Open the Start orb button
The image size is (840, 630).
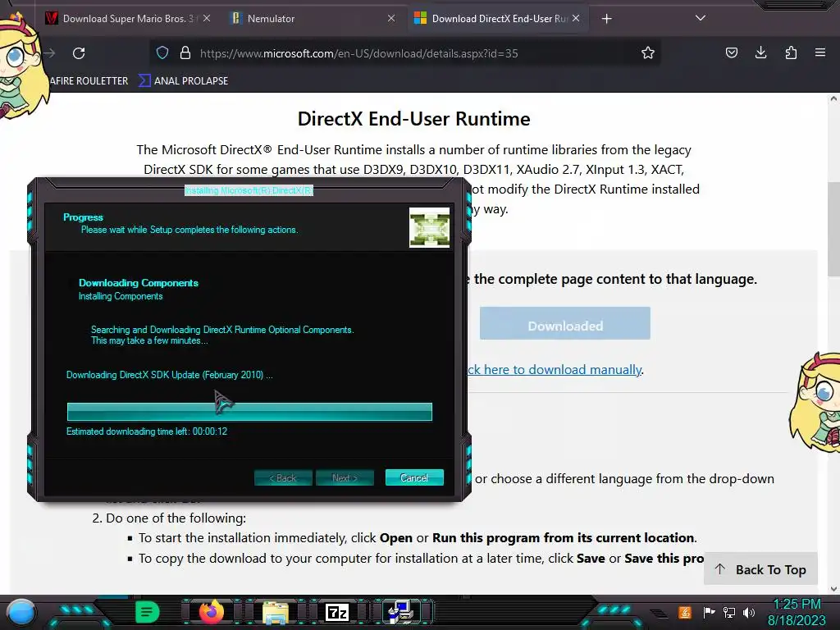coord(21,612)
